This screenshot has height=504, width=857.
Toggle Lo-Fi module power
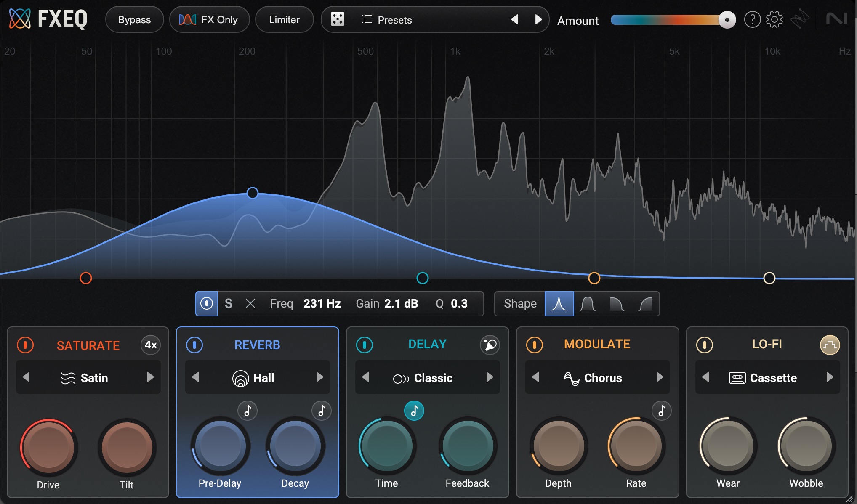(705, 345)
